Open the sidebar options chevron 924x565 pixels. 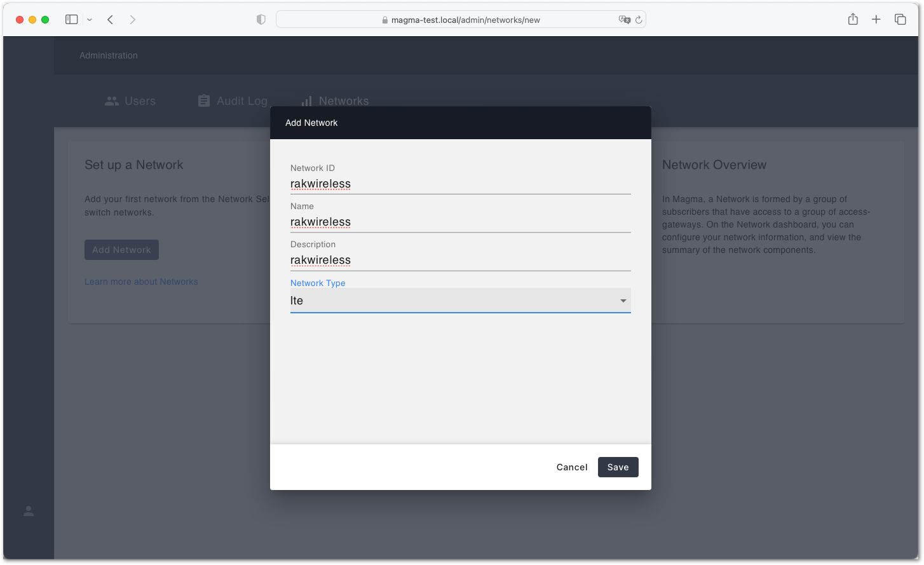[90, 20]
